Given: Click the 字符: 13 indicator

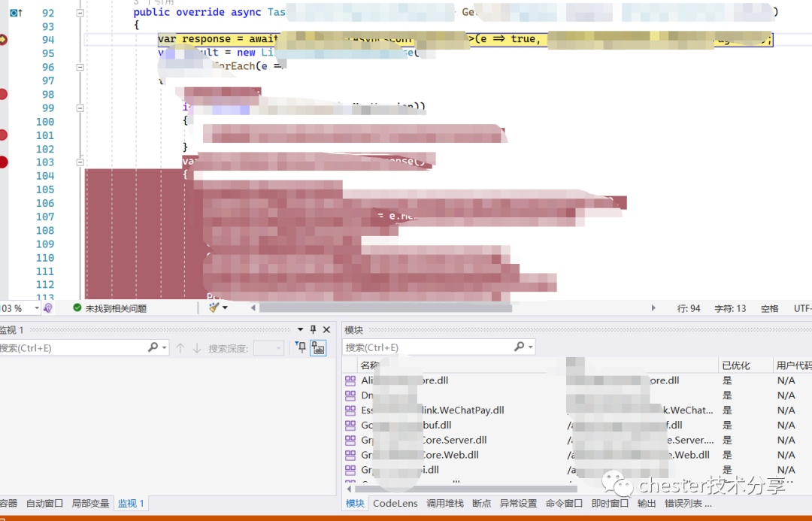Looking at the screenshot, I should click(x=730, y=309).
